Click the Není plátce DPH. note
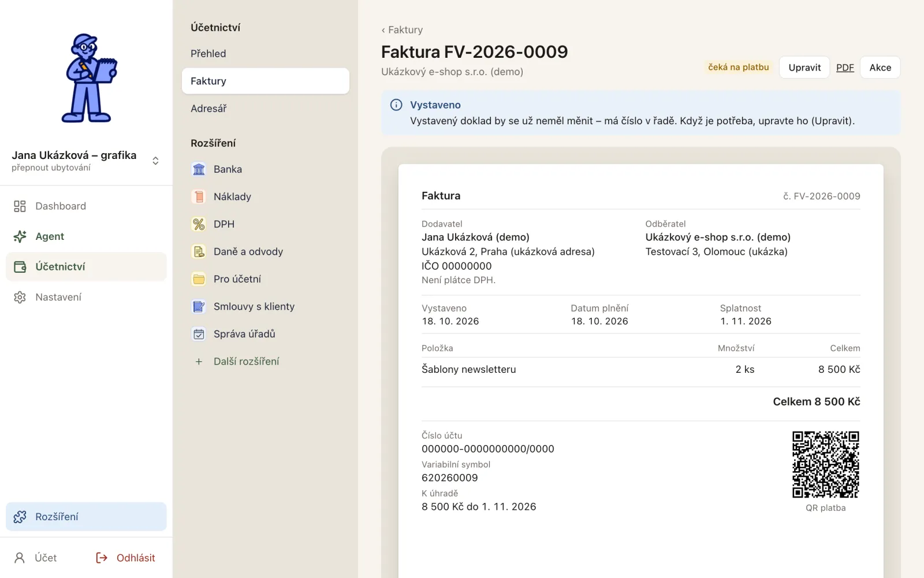The height and width of the screenshot is (578, 924). click(459, 280)
